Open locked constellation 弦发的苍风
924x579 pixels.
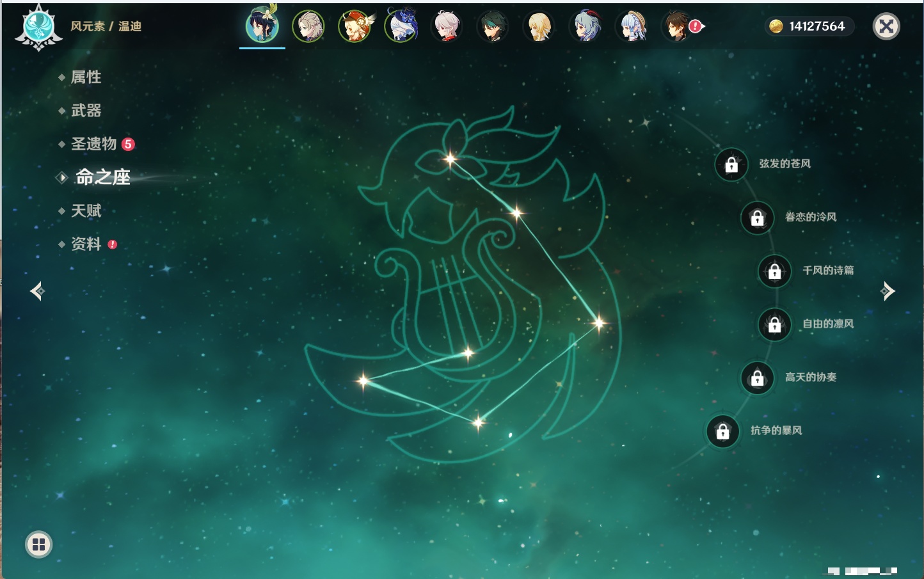[x=731, y=165]
